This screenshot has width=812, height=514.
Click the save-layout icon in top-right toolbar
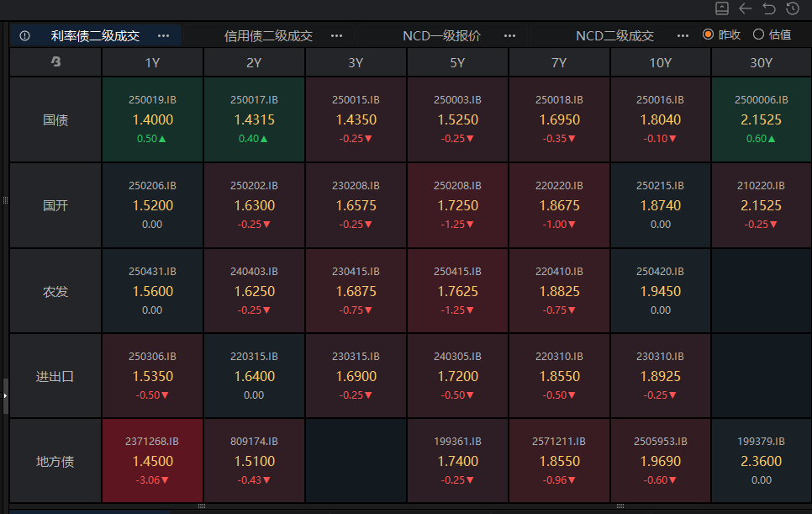pos(722,8)
